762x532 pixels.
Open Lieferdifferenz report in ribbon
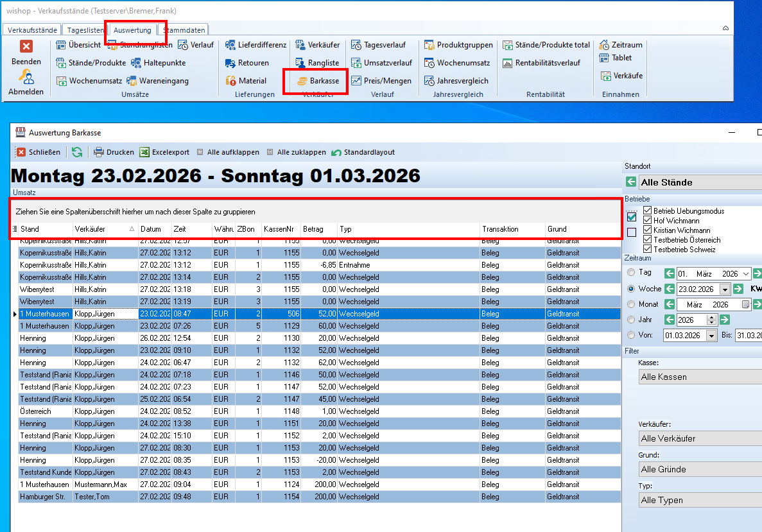(x=231, y=45)
